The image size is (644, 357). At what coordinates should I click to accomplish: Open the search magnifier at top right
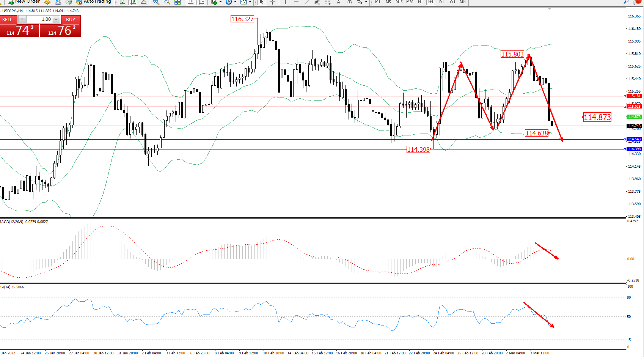(x=626, y=2)
